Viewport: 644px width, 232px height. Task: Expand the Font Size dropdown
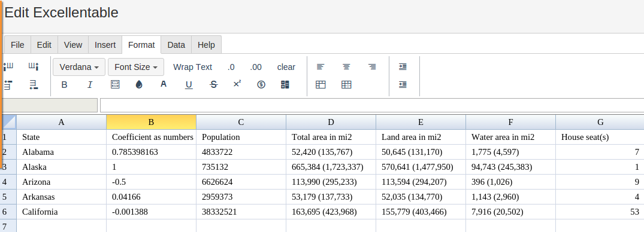[136, 67]
